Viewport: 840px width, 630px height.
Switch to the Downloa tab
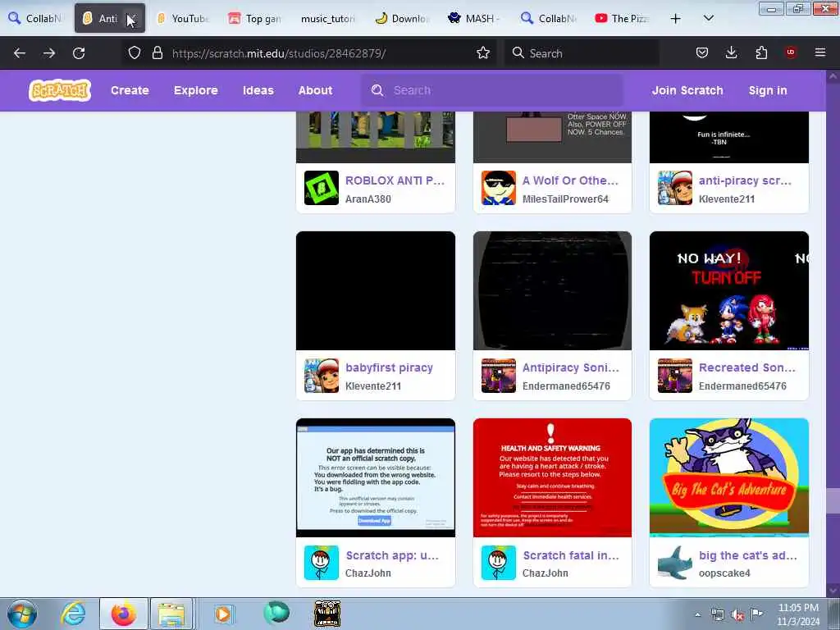pyautogui.click(x=401, y=19)
